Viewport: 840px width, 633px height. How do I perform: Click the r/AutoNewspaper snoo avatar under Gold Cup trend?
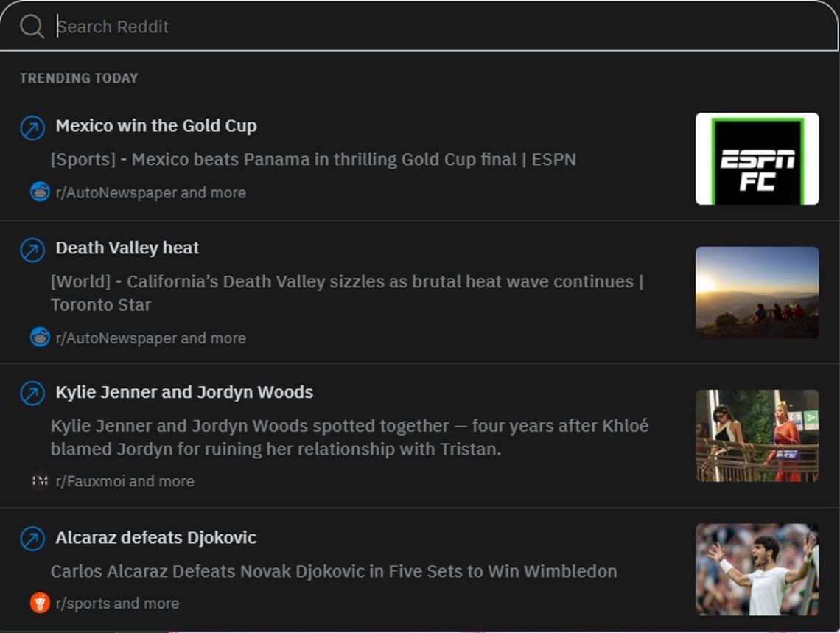point(38,192)
